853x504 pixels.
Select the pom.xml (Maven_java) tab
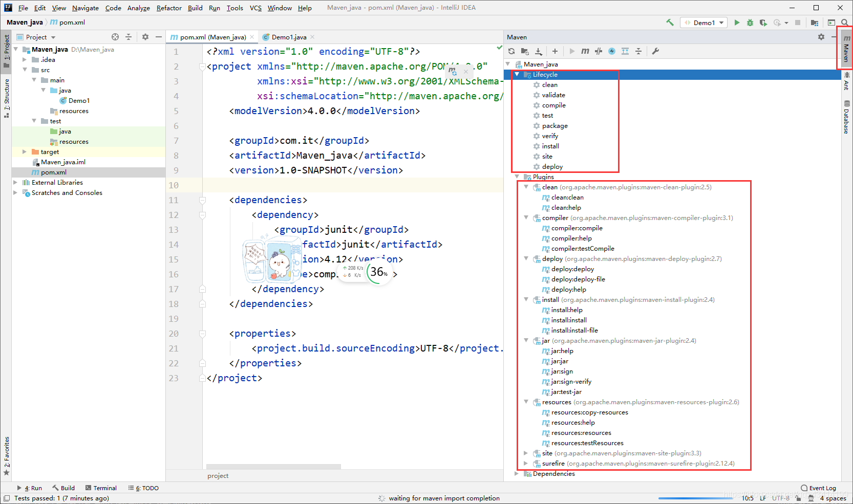[212, 37]
